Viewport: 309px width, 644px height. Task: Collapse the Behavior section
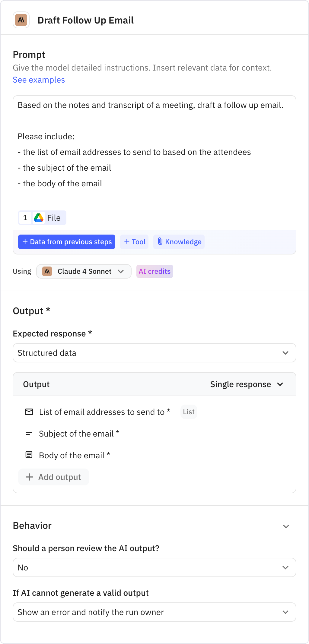(286, 526)
